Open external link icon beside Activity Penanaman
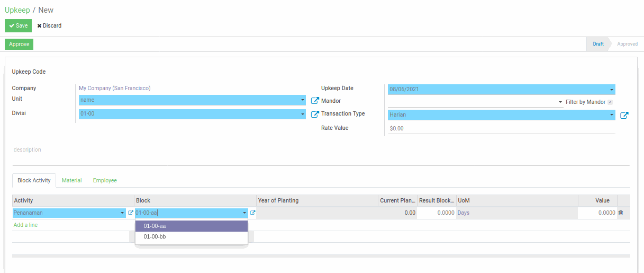Screen dimensions: 644x273 click(131, 213)
